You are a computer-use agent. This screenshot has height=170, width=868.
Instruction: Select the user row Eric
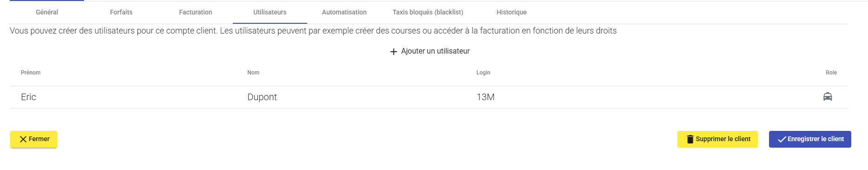coord(429,97)
